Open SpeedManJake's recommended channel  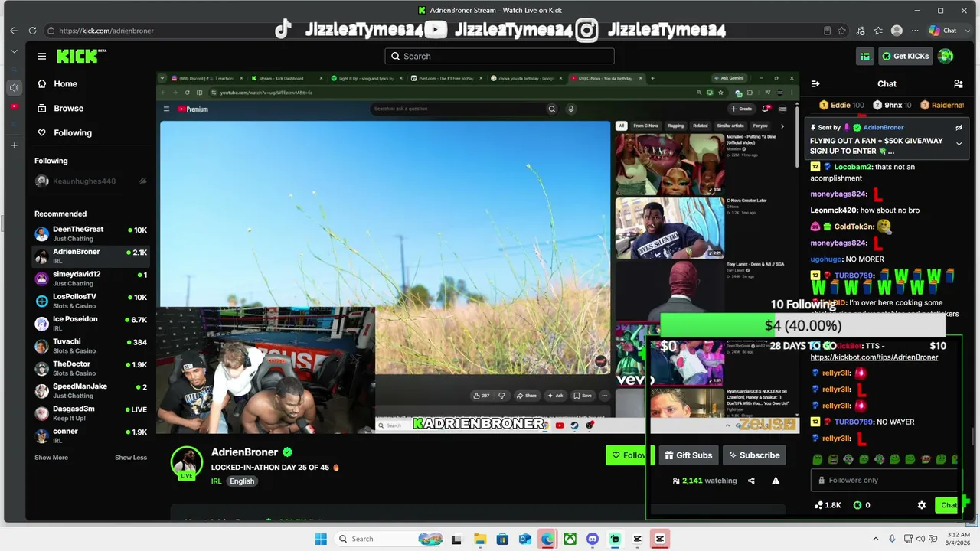(90, 391)
